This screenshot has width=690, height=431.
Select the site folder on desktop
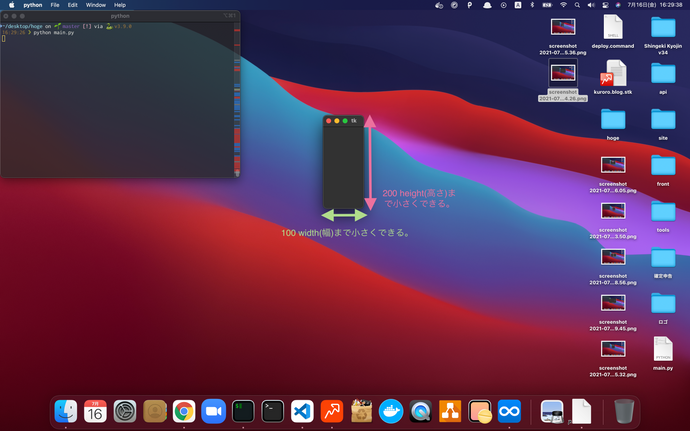663,119
